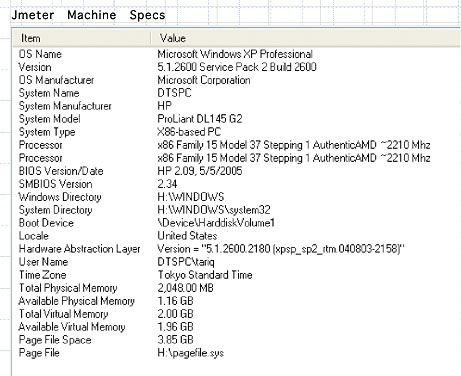
Task: Click the Available Virtual Memory row
Action: 237,327
